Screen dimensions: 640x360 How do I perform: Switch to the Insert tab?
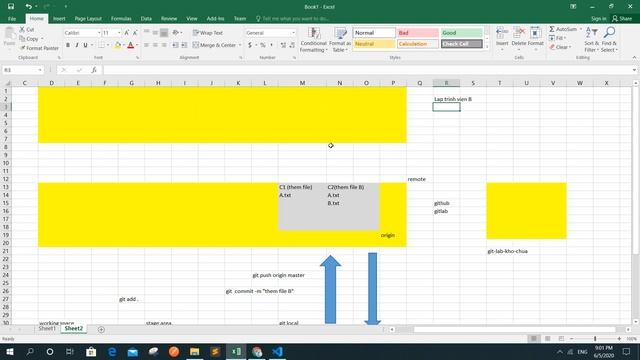tap(59, 19)
